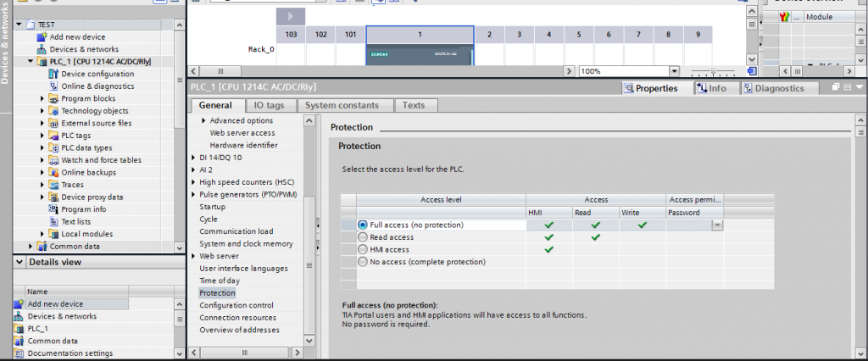
Task: Click the Program info icon
Action: [x=53, y=209]
